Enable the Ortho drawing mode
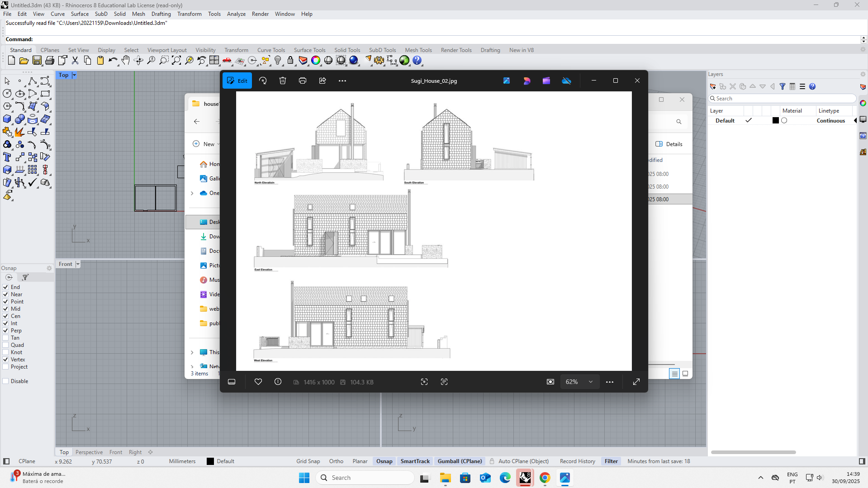Screen dimensions: 868x488 click(x=336, y=461)
